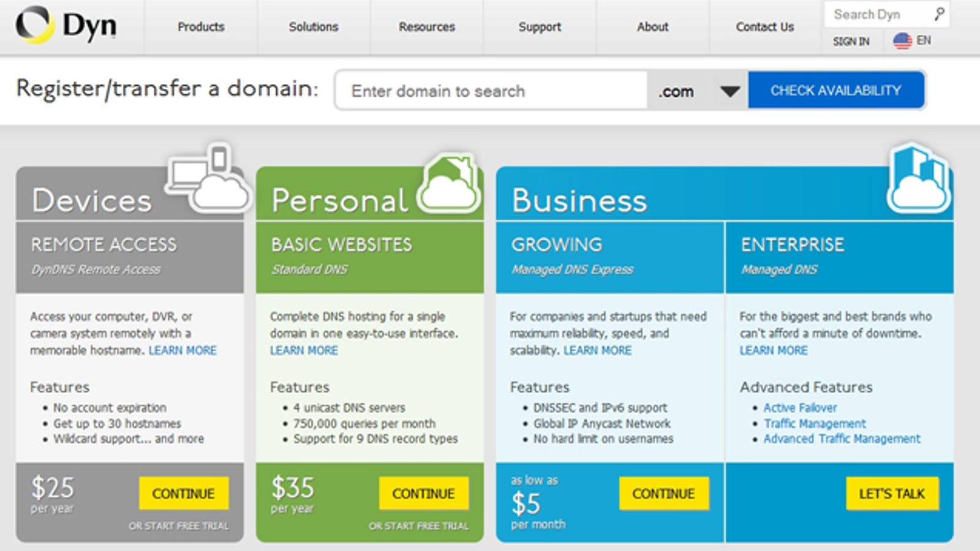Screen dimensions: 980x551
Task: Open the Contact Us menu
Action: coord(765,27)
